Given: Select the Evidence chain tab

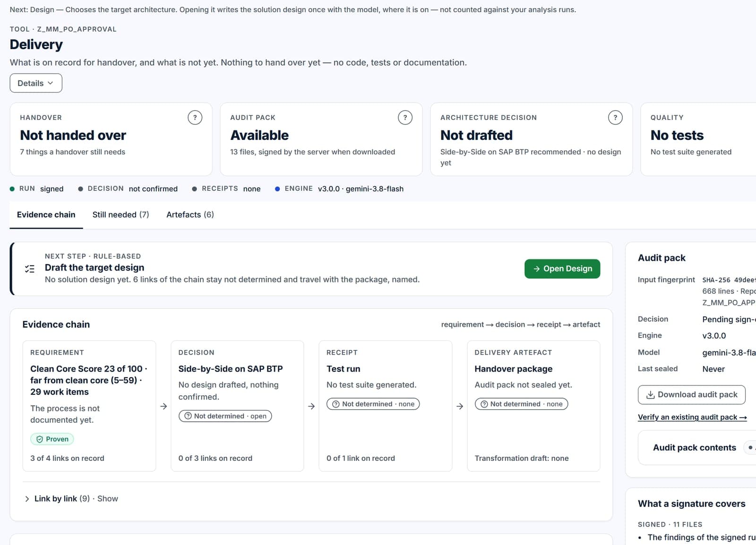Looking at the screenshot, I should (x=46, y=215).
